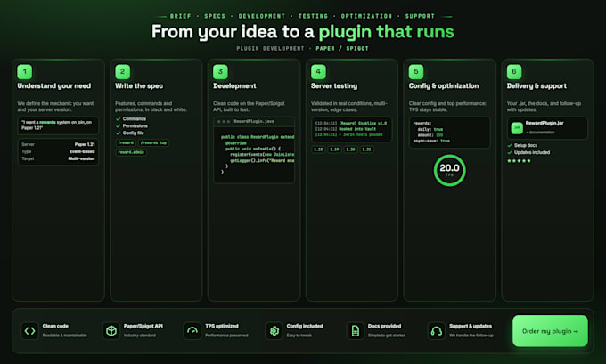606x364 pixels.
Task: Click the public void onEnable code line
Action: click(x=253, y=149)
